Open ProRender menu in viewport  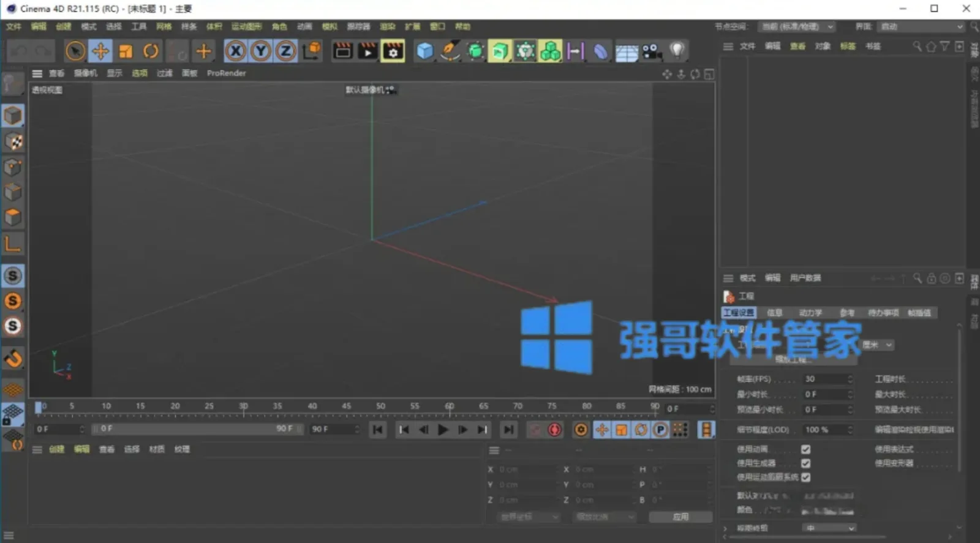[x=226, y=73]
